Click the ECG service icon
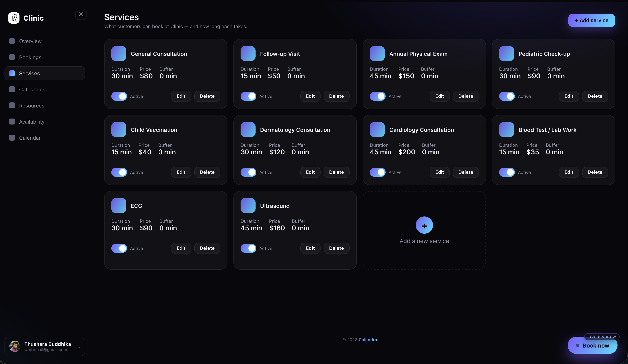The height and width of the screenshot is (364, 628). tap(119, 206)
